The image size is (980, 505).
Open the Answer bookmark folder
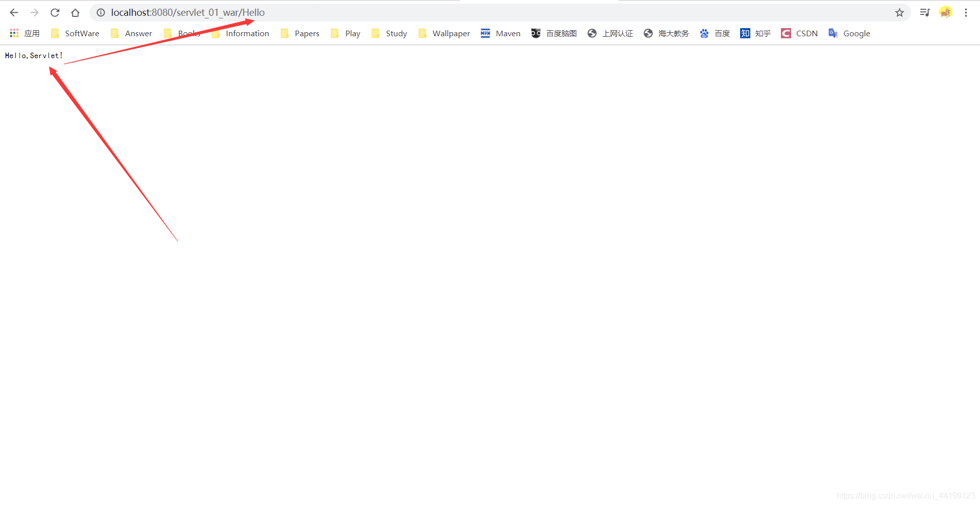[132, 34]
